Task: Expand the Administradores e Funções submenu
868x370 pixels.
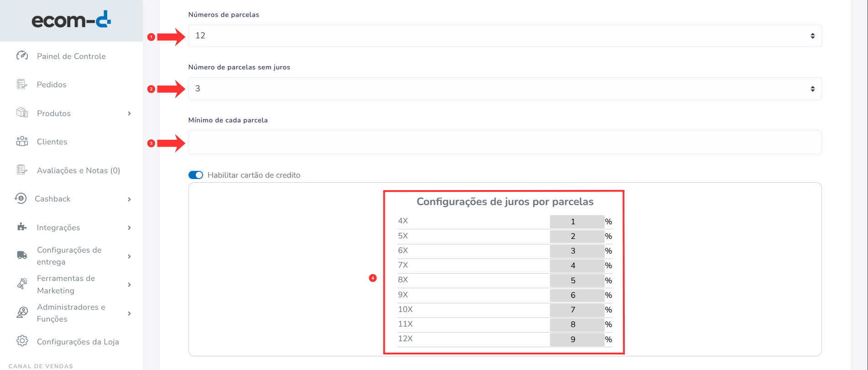Action: click(x=129, y=313)
